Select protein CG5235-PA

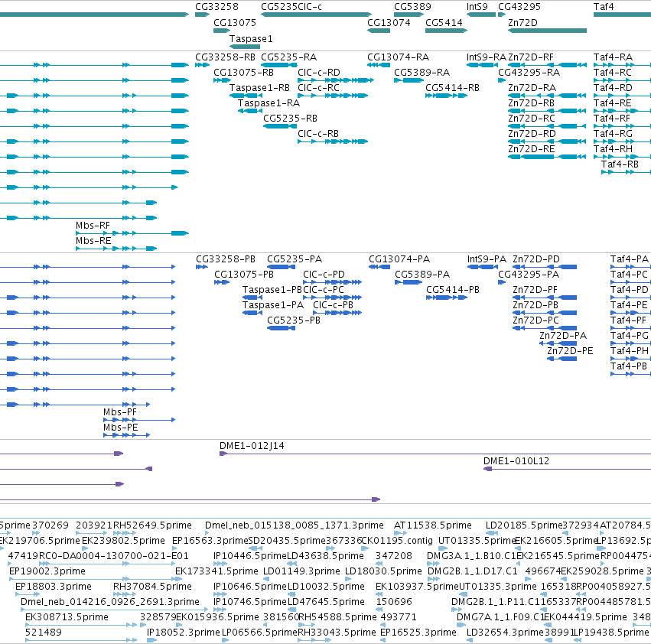click(281, 267)
